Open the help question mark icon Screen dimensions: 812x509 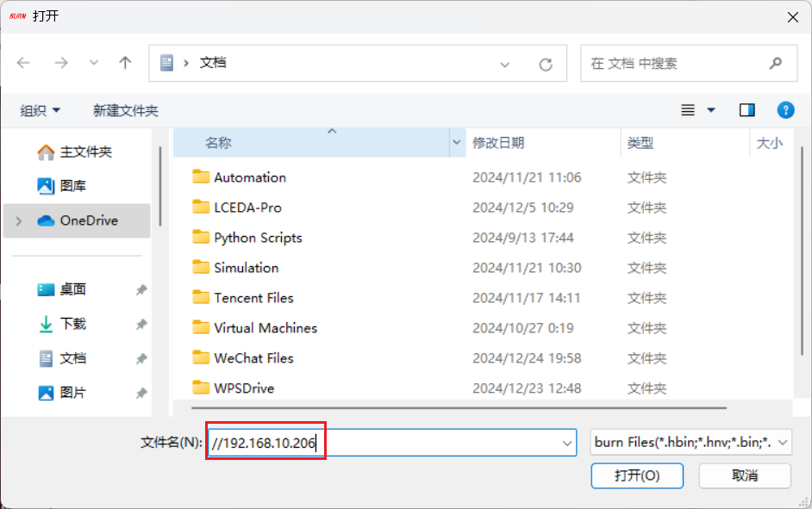click(785, 110)
